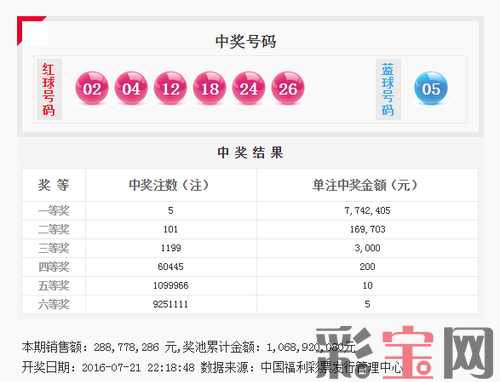500x382 pixels.
Task: Click red ball number 02
Action: [92, 88]
